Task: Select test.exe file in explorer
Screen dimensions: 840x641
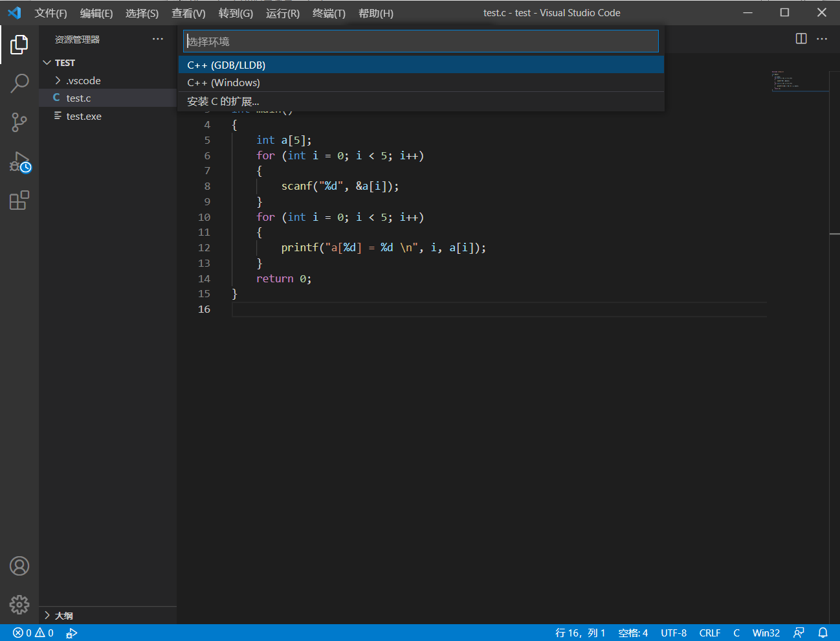Action: click(x=107, y=116)
